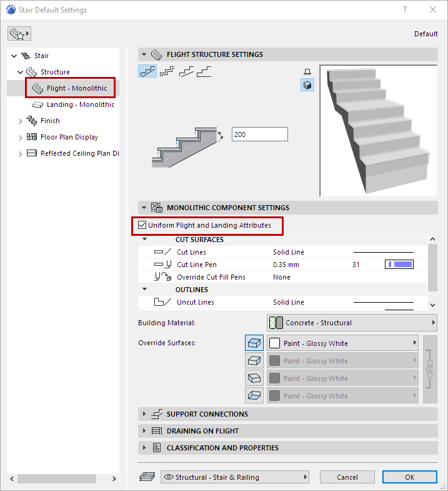Viewport: 448px width, 491px height.
Task: Click the Cut Line Pen color swatch
Action: pos(399,265)
